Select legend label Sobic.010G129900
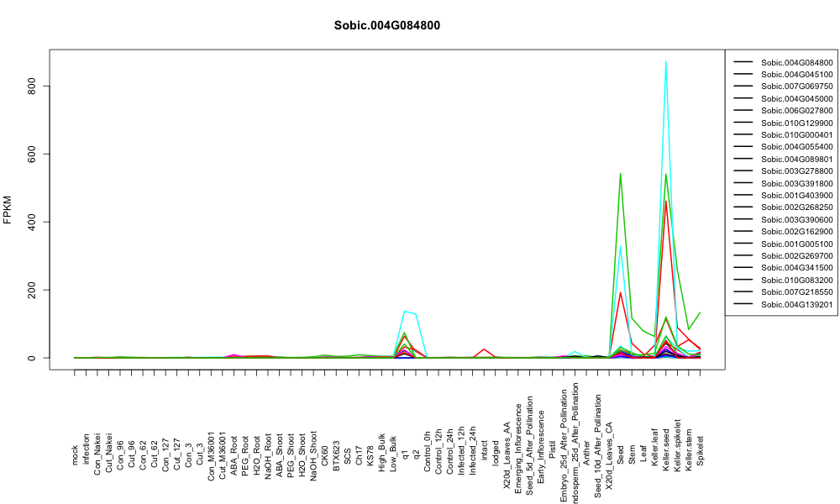840x504 pixels. point(796,123)
